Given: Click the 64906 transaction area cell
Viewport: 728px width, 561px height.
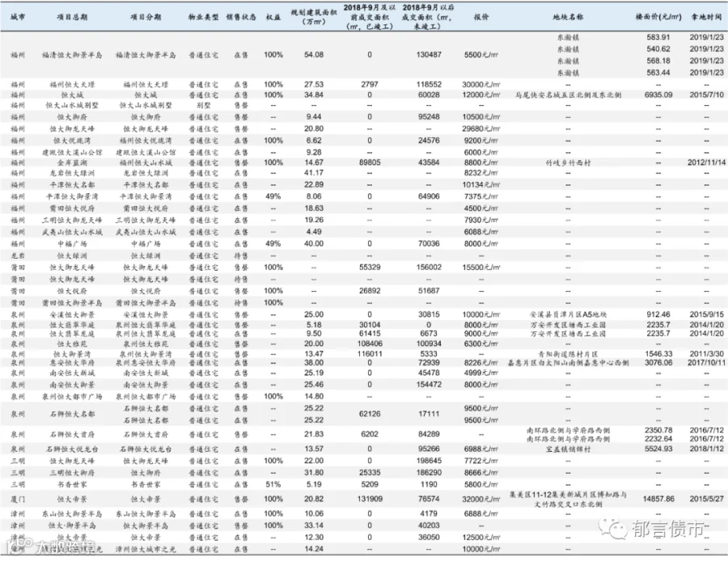Looking at the screenshot, I should click(429, 196).
